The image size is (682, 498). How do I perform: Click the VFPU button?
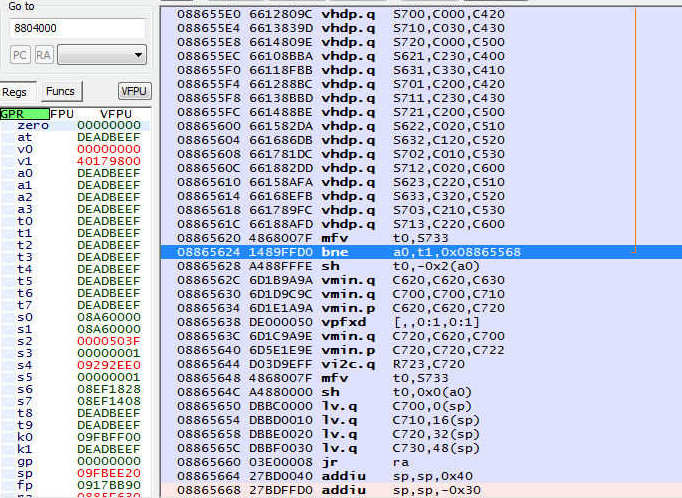click(x=134, y=91)
